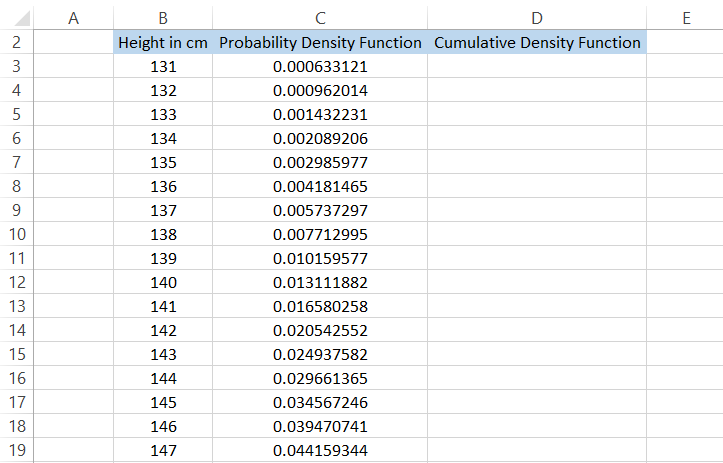The width and height of the screenshot is (723, 463).
Task: Select row 19 header
Action: pos(17,450)
